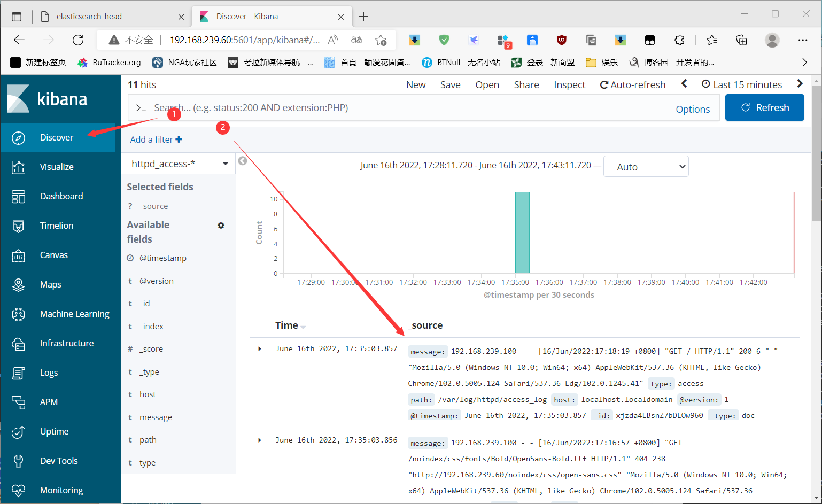Click Open in the Discover menu
Screen dimensions: 822x504
coord(487,84)
